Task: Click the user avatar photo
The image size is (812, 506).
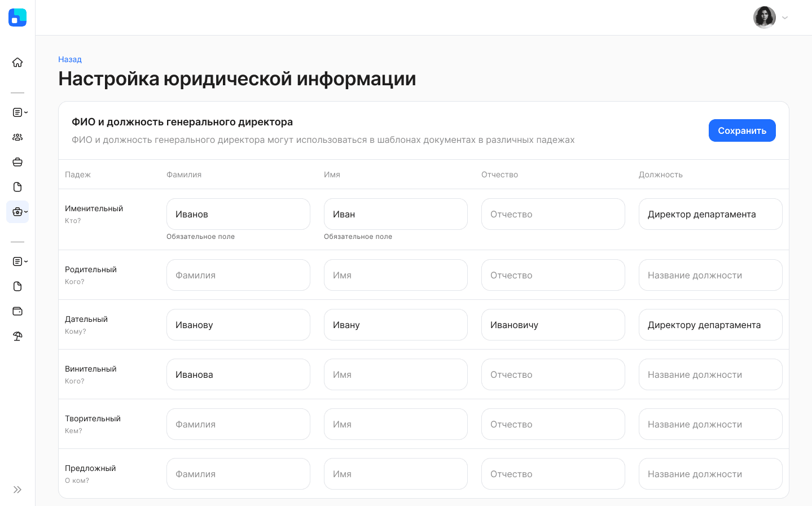Action: click(x=765, y=18)
